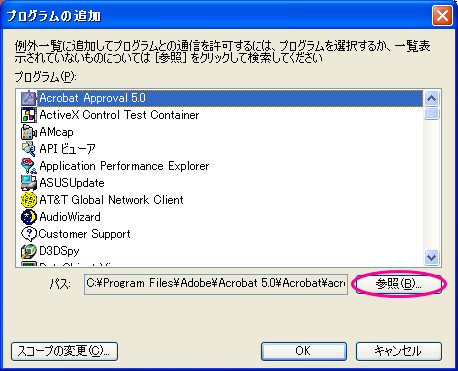The height and width of the screenshot is (371, 458).
Task: Click the AT&T Global Network Client icon
Action: (29, 200)
